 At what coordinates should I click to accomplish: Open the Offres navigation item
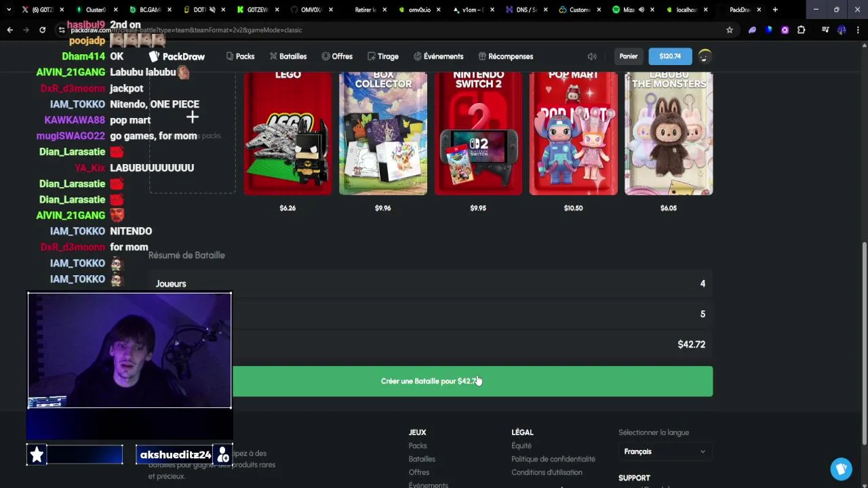coord(337,56)
